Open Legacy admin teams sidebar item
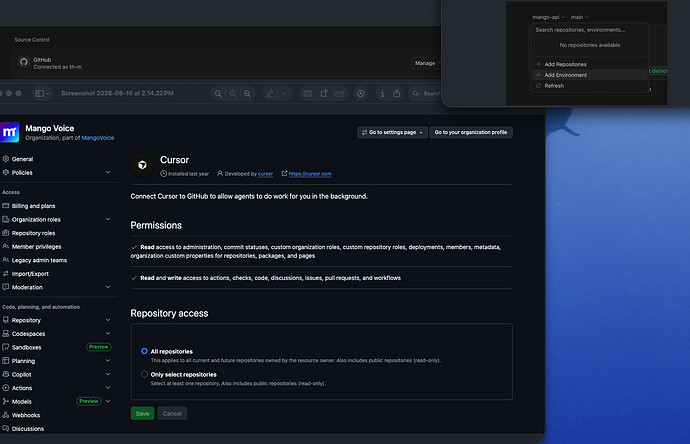 [39, 260]
